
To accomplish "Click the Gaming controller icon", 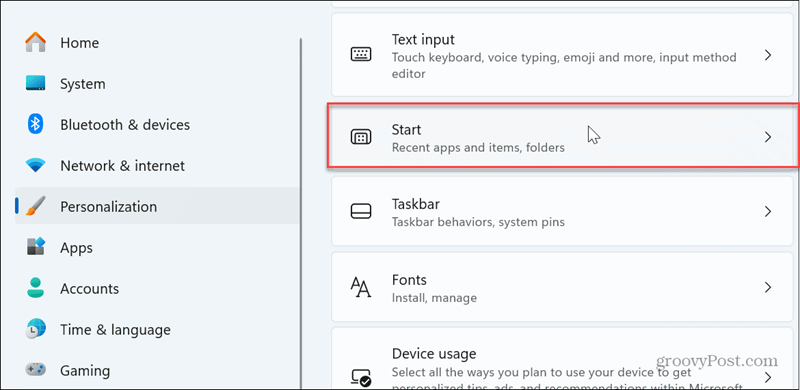I will tap(36, 369).
